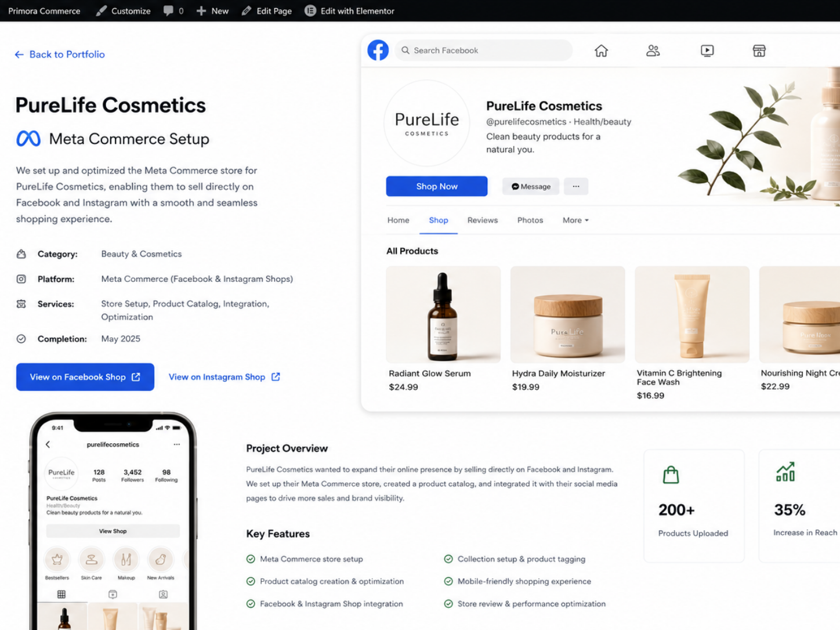Click Edit Page in admin bar
The height and width of the screenshot is (630, 840).
(267, 10)
